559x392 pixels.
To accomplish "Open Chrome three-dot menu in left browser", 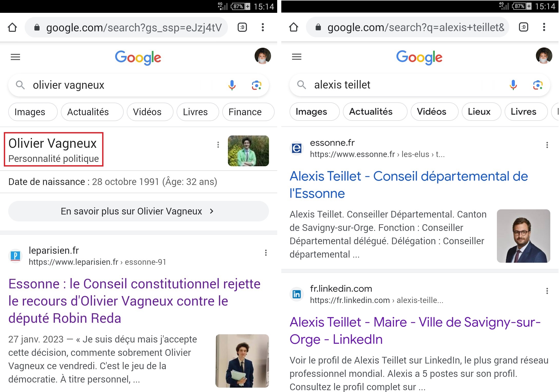I will coord(263,27).
